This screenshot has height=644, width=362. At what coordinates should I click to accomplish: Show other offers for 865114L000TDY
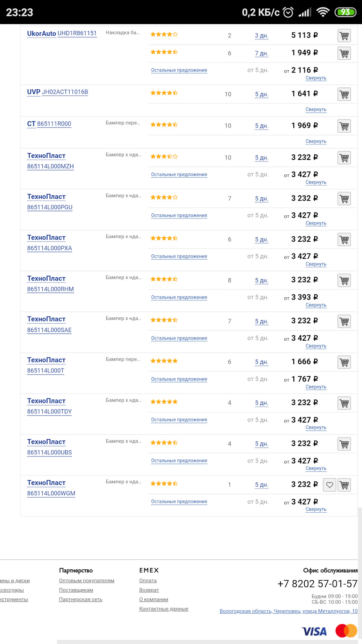point(179,420)
